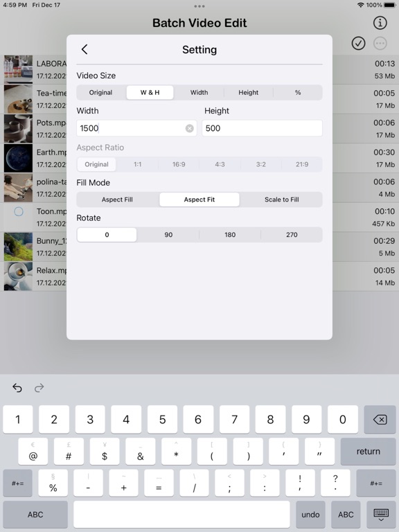This screenshot has width=399, height=532.
Task: Set rotation to 90 degrees
Action: [x=168, y=235]
